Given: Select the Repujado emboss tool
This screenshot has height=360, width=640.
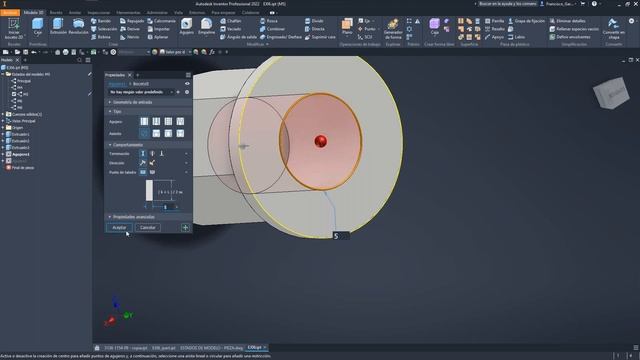Looking at the screenshot, I should [132, 21].
